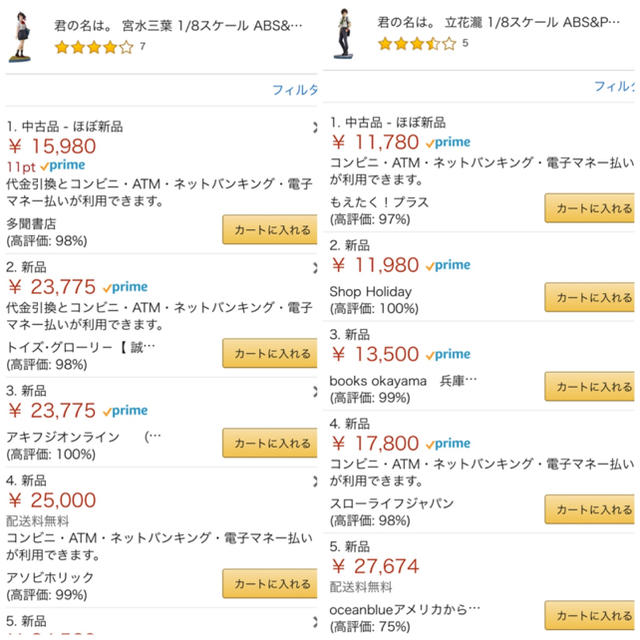Viewport: 640px width, 640px height.
Task: Add oceanblue offer to cart
Action: [590, 615]
